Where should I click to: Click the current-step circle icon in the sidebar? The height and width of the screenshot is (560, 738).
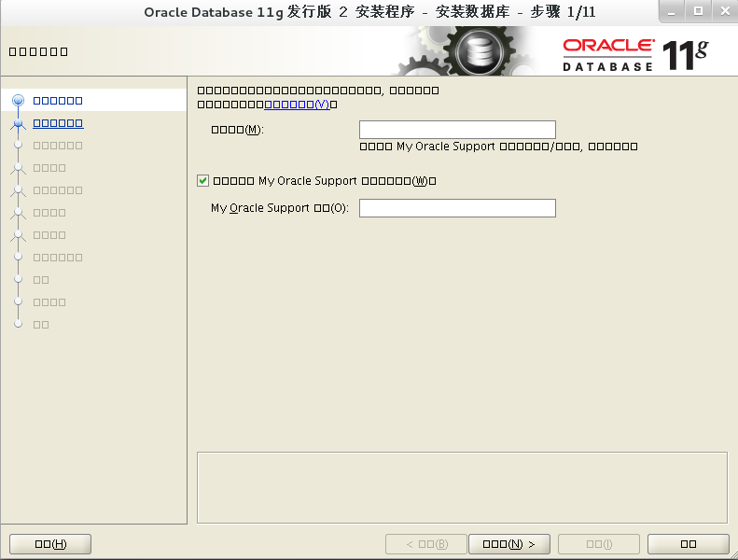coord(19,100)
